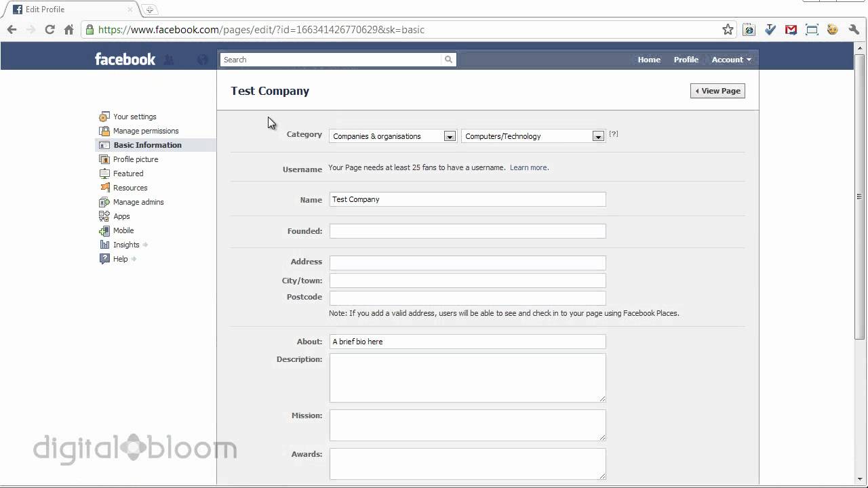The height and width of the screenshot is (488, 868).
Task: Select the Edit Profile browser tab
Action: pos(71,9)
